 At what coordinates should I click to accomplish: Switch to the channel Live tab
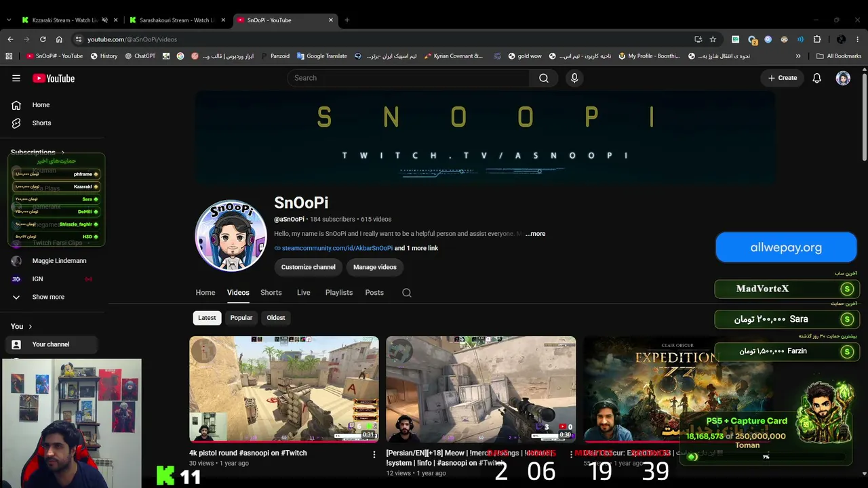304,293
